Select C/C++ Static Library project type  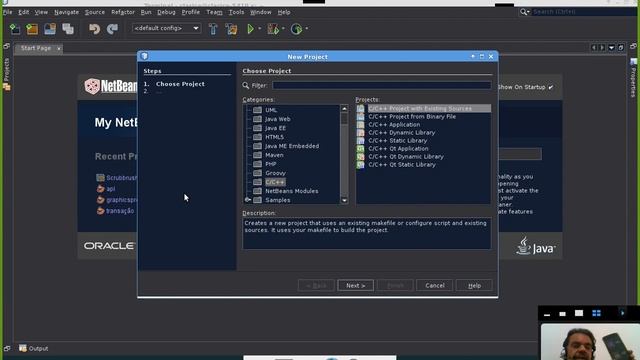pyautogui.click(x=398, y=140)
